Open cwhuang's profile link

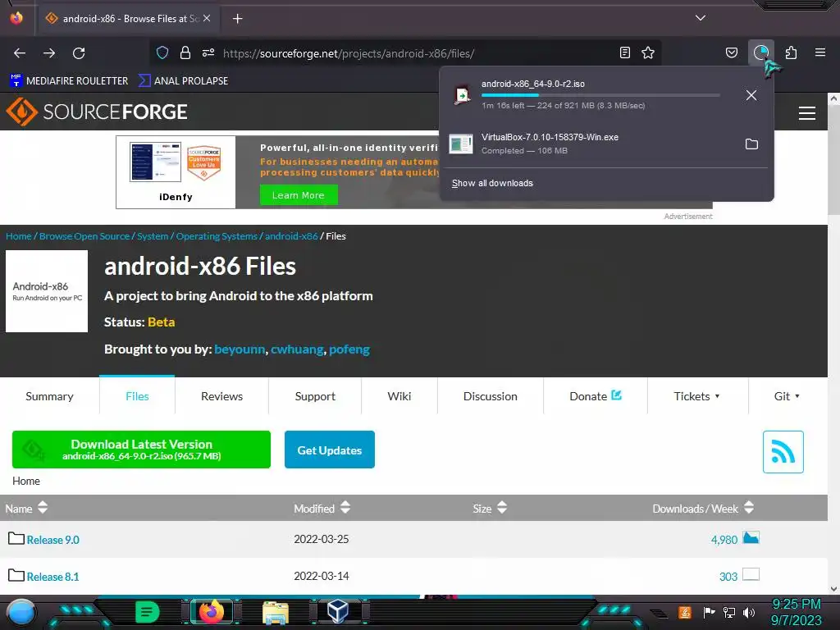pyautogui.click(x=297, y=349)
